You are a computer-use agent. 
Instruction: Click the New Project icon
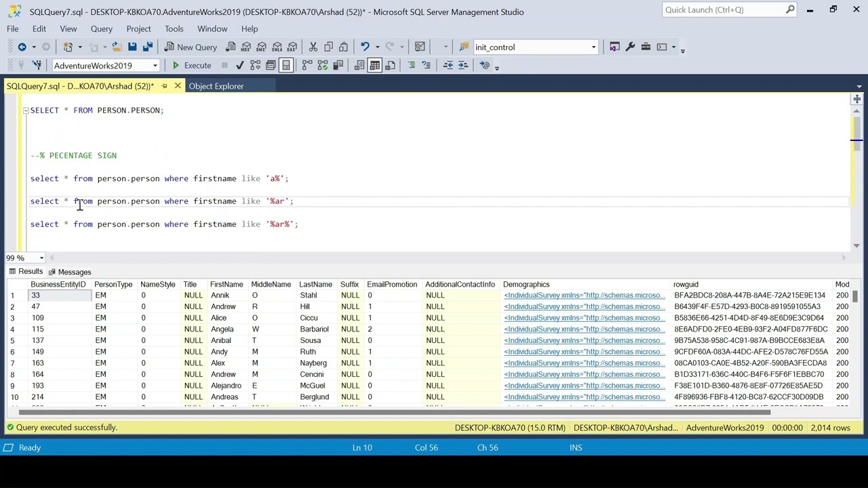[68, 47]
